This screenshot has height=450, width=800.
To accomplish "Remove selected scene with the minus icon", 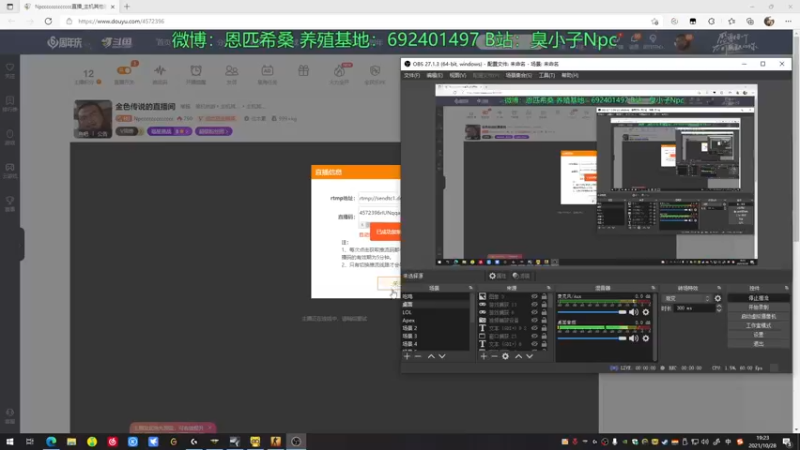I will click(x=418, y=356).
